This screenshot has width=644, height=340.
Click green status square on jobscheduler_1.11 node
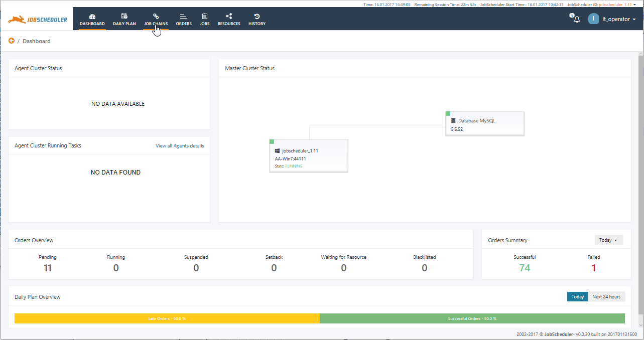[272, 142]
